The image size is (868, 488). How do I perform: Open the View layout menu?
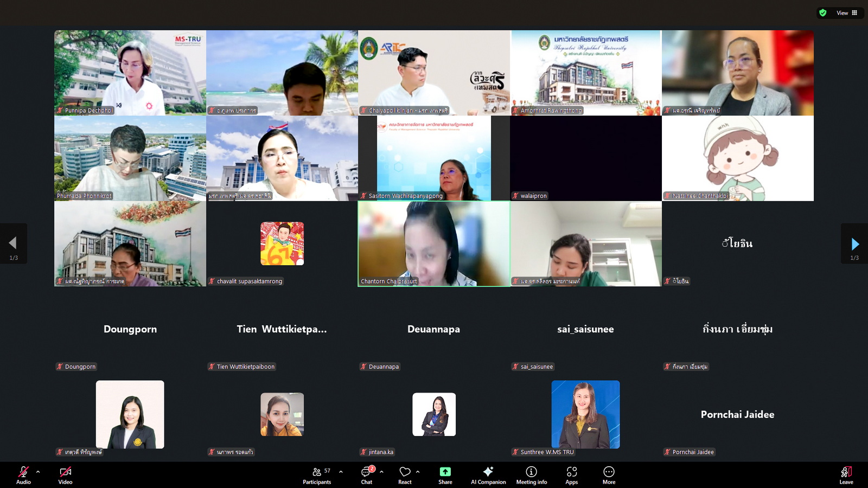[x=846, y=13]
